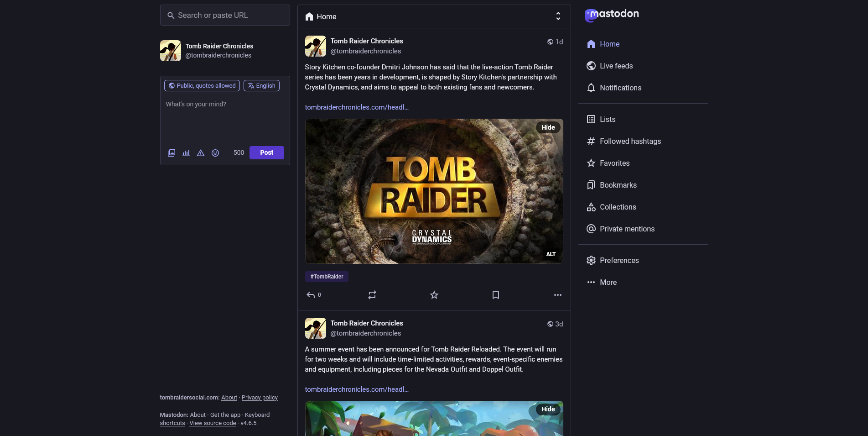Open the Privacy policy link
Screen dimensions: 868x436
[260, 398]
